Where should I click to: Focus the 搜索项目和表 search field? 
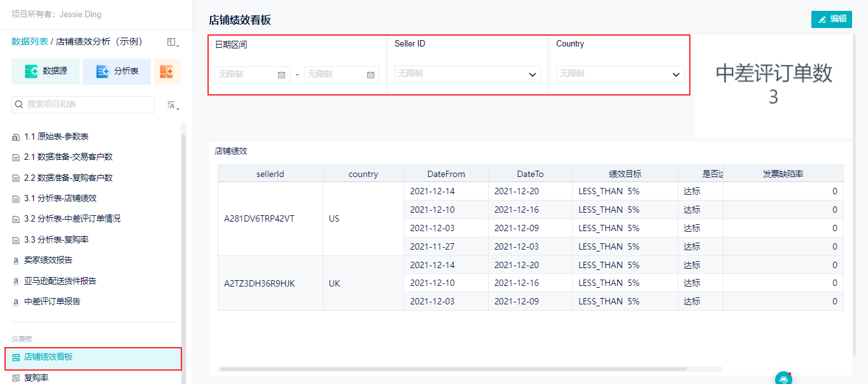(88, 104)
